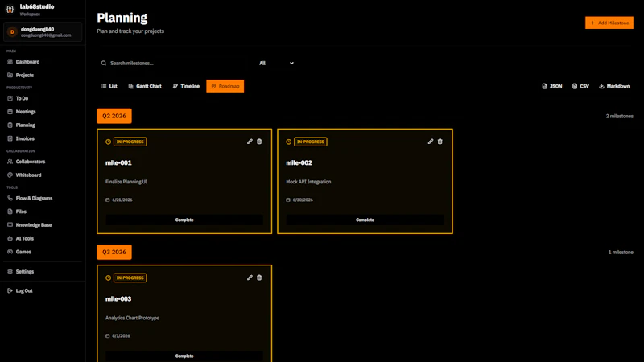Image resolution: width=644 pixels, height=362 pixels.
Task: Click the lab68studio workspace logo
Action: 10,9
